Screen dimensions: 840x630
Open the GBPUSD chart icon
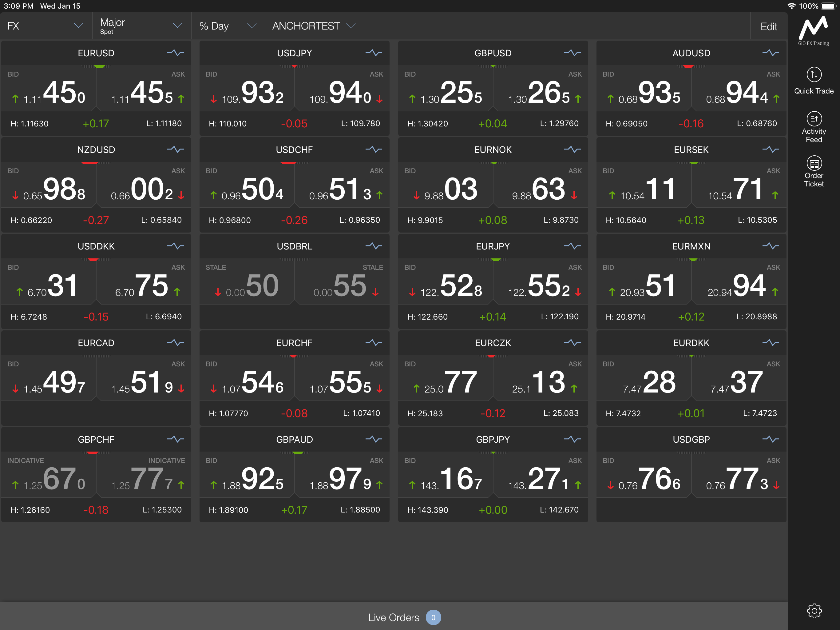click(x=572, y=53)
